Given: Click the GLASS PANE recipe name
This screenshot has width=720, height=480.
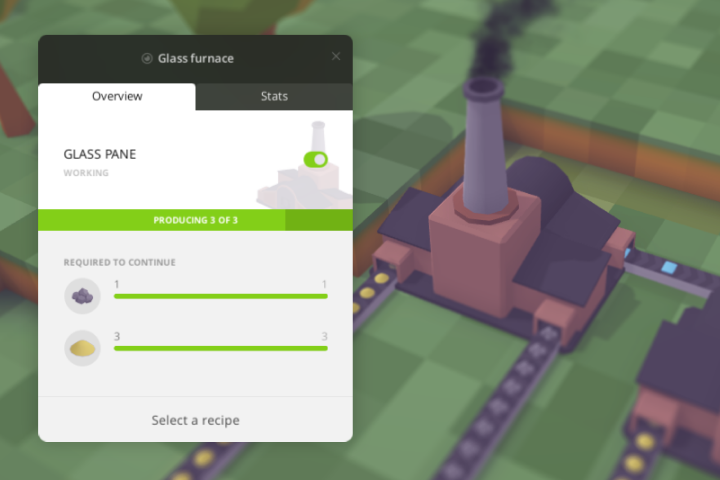Looking at the screenshot, I should click(x=100, y=154).
